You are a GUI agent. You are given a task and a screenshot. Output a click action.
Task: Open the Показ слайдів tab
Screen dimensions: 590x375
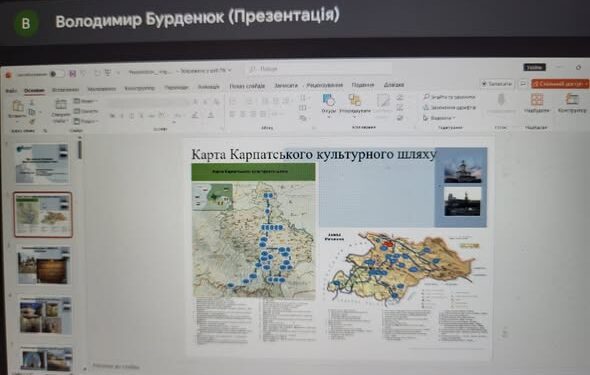(247, 86)
